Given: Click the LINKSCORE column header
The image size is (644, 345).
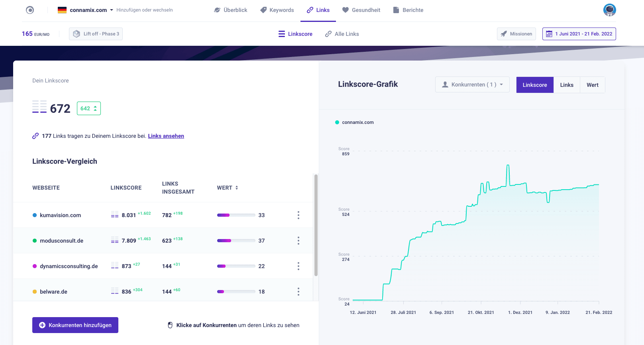Looking at the screenshot, I should (x=126, y=188).
